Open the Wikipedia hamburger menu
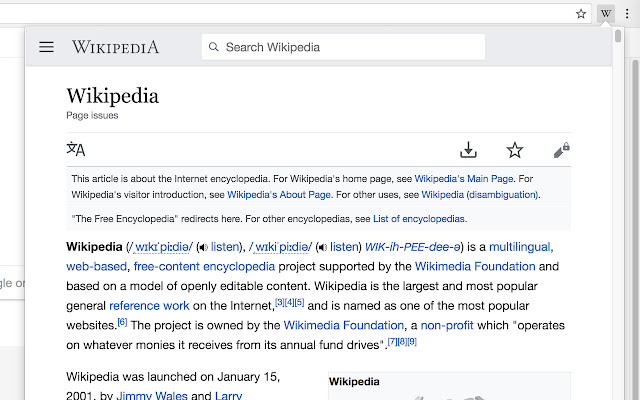The height and width of the screenshot is (400, 640). (46, 47)
